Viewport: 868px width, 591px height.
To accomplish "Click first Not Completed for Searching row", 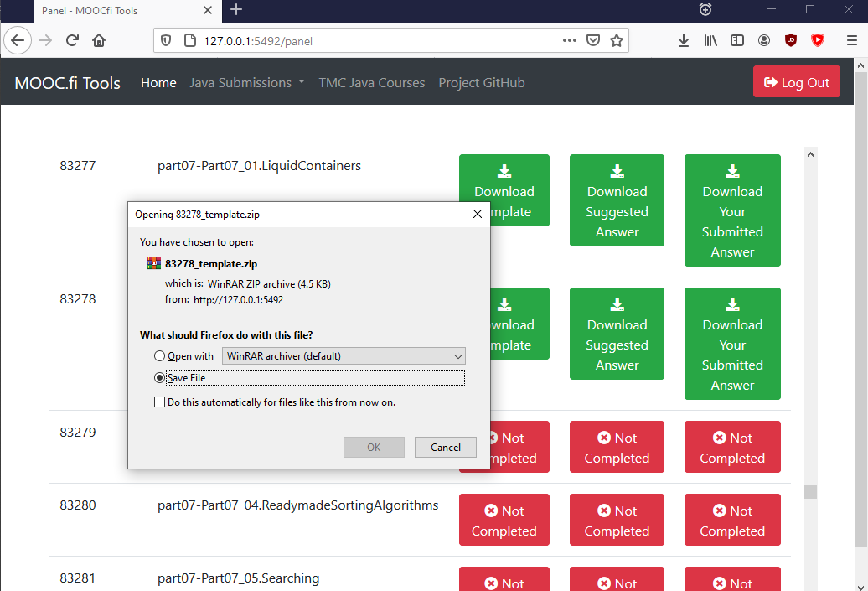I will [x=504, y=578].
